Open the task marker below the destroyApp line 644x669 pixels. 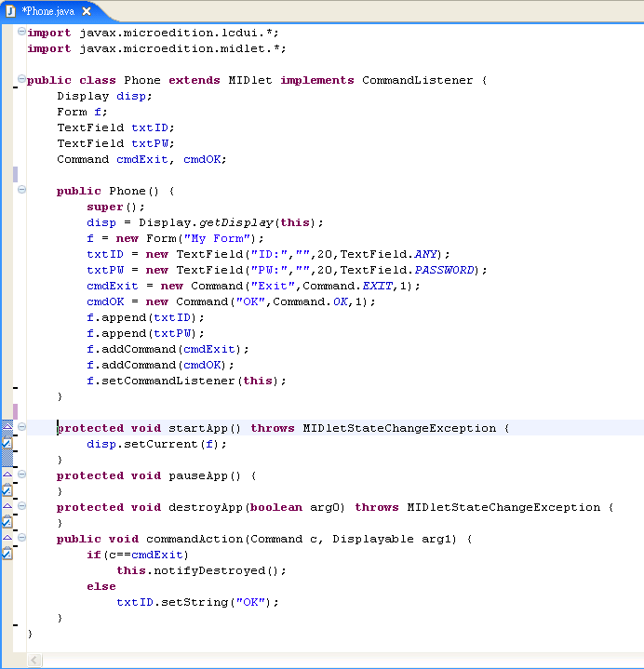pyautogui.click(x=7, y=522)
